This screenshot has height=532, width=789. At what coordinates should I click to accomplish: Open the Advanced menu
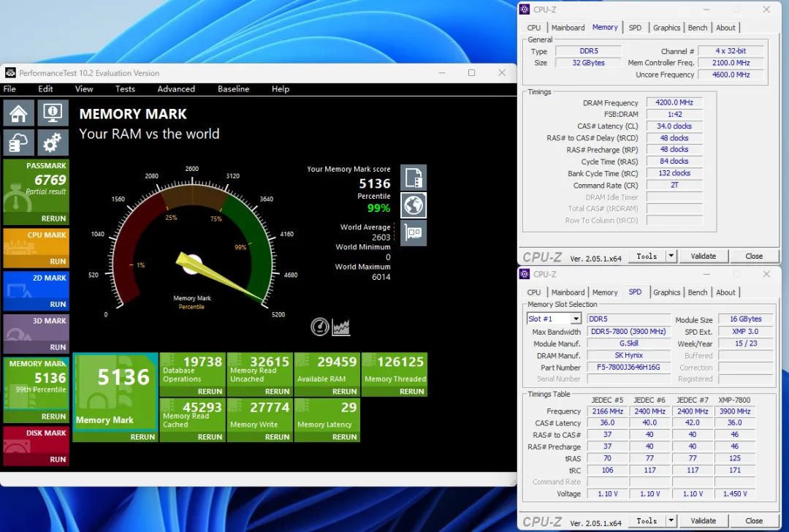(x=176, y=89)
